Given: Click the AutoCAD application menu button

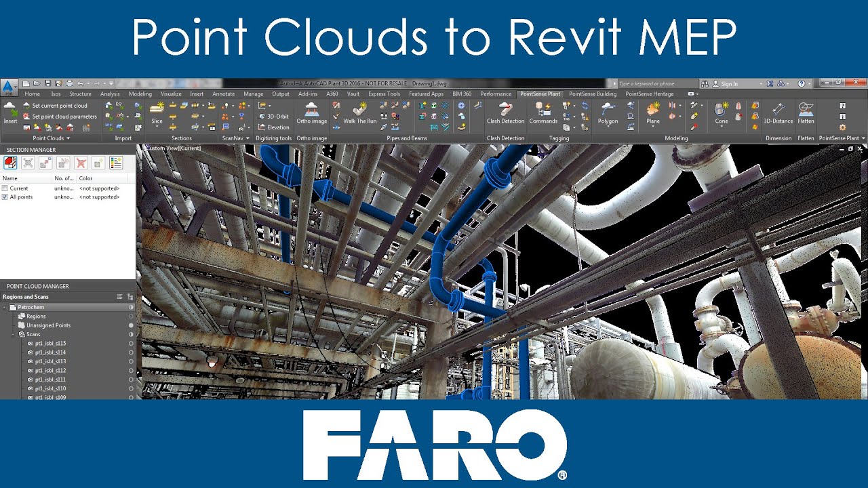Looking at the screenshot, I should (8, 87).
